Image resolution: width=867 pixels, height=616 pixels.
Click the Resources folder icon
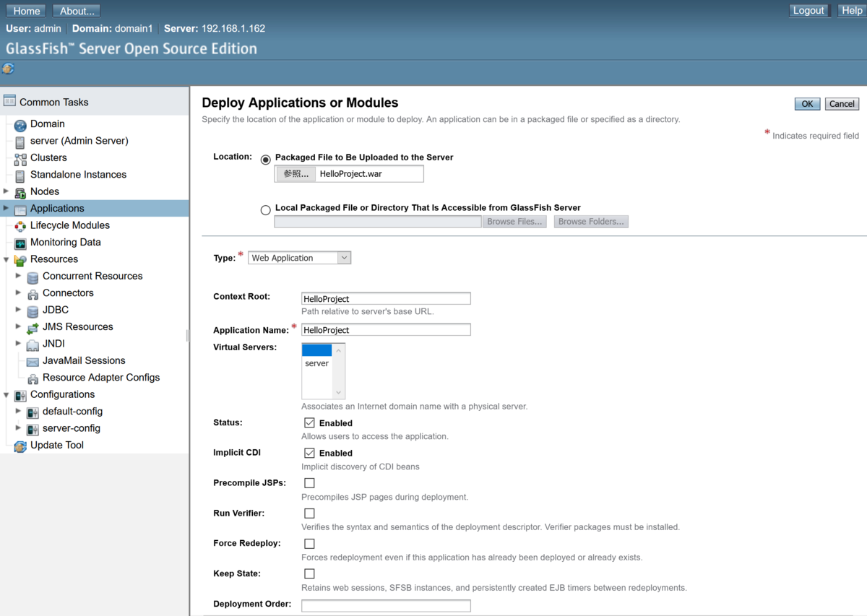point(20,259)
